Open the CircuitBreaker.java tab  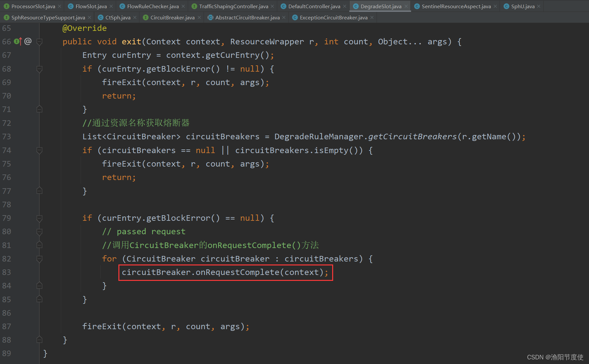[x=172, y=17]
